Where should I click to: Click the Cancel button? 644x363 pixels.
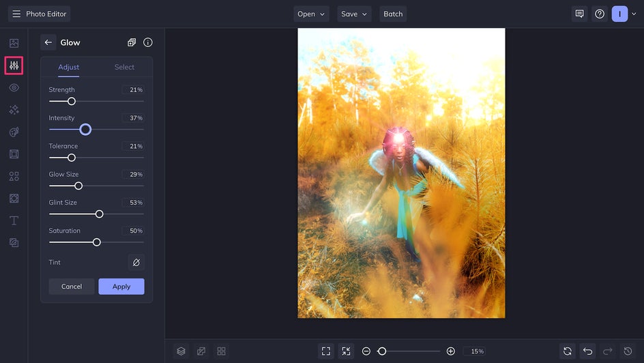tap(72, 287)
